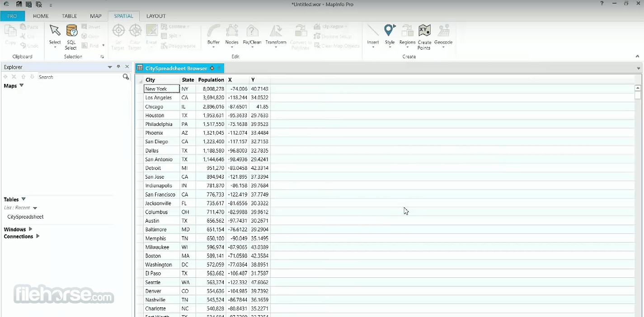Viewport: 644px width, 317px height.
Task: Open the Selection group dialog launcher
Action: pos(103,57)
